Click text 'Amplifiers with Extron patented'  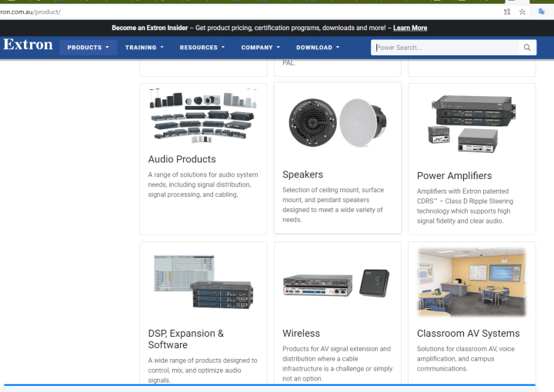(x=462, y=191)
